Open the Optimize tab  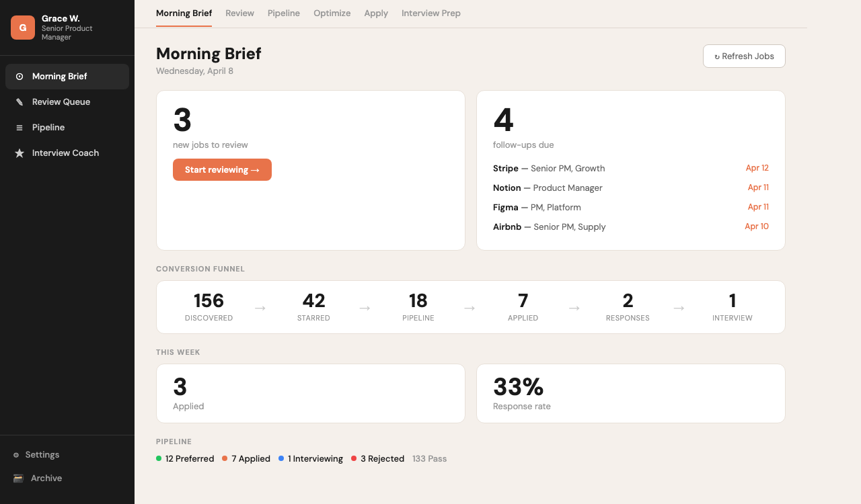(332, 13)
